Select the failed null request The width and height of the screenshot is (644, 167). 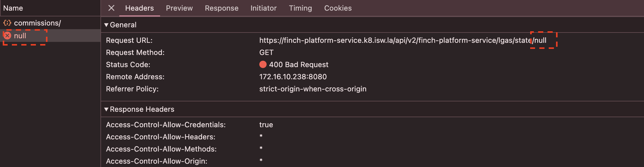coord(20,36)
